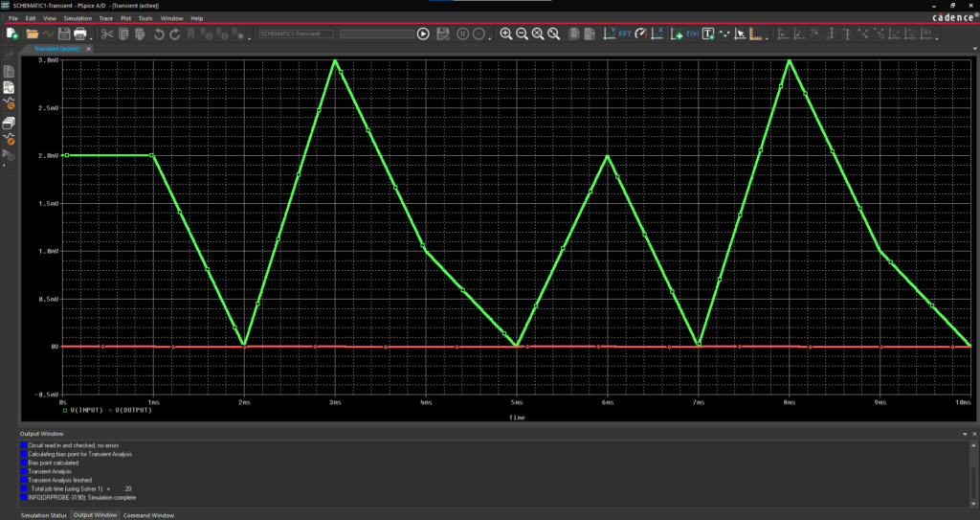Open performance analysis gauge icon
Screen dimensions: 980x520
tap(640, 34)
